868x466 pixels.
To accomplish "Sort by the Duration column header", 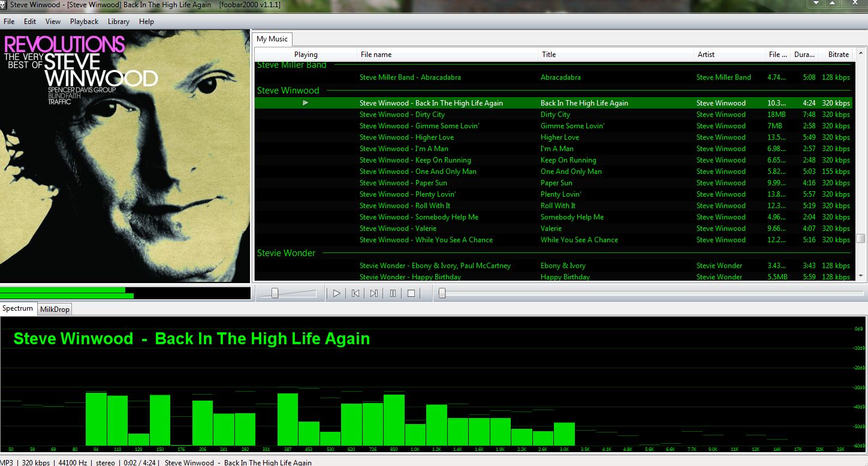I will tap(804, 55).
